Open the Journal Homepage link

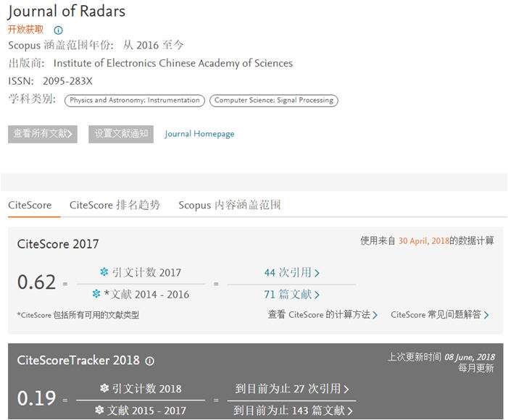coord(199,134)
